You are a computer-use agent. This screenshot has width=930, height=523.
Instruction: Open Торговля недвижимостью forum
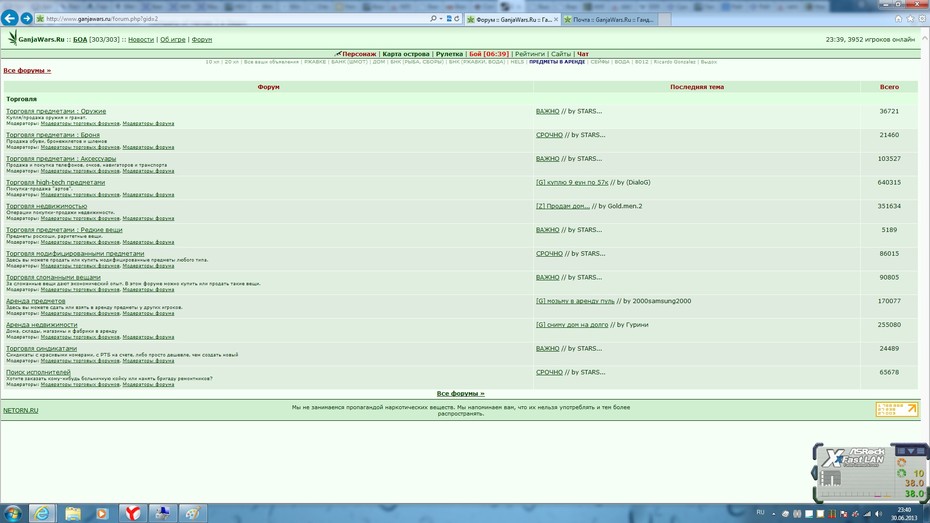46,206
